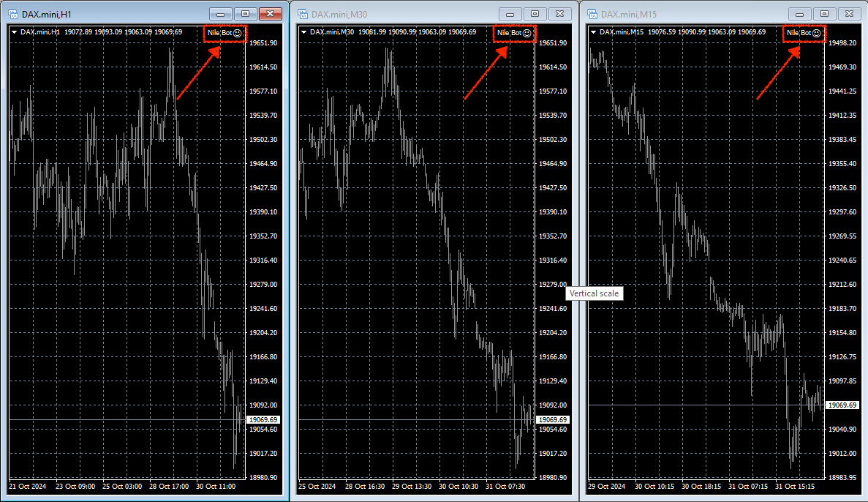Click the 19069.69 price label on H1 chart
This screenshot has height=502, width=868.
(x=262, y=419)
